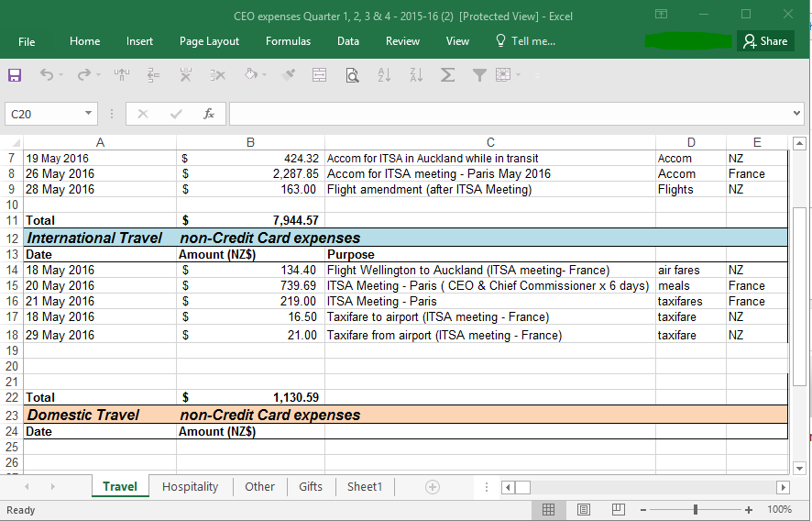The height and width of the screenshot is (521, 812).
Task: Open the fill color dropdown arrow
Action: tap(264, 76)
